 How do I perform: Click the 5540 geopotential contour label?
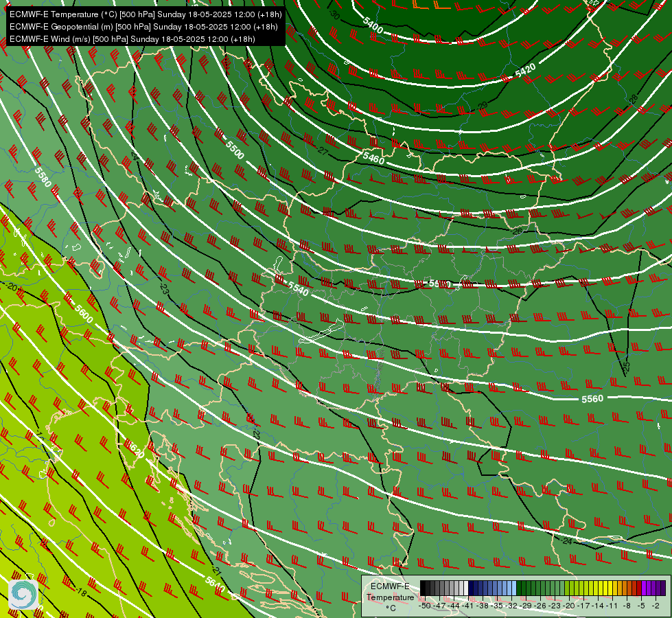click(299, 289)
